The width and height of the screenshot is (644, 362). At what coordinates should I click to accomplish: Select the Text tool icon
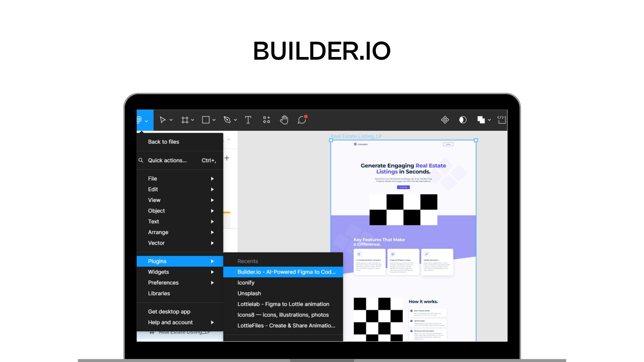248,120
